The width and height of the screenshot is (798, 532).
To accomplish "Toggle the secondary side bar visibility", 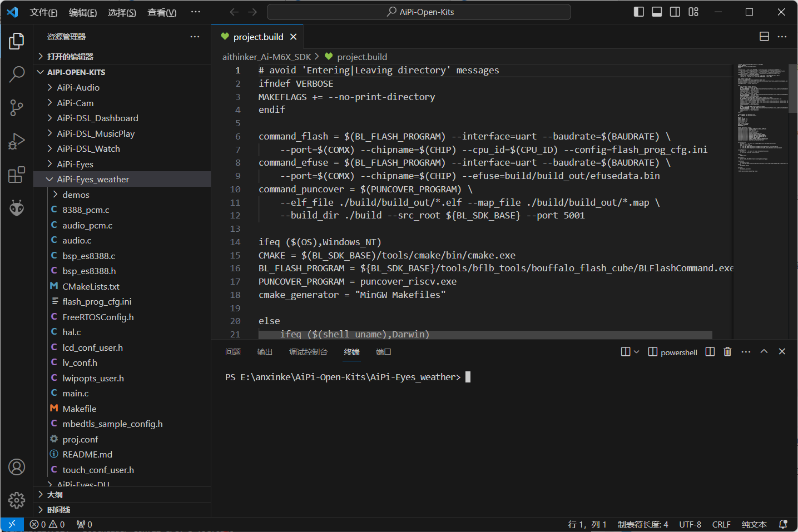I will click(675, 12).
